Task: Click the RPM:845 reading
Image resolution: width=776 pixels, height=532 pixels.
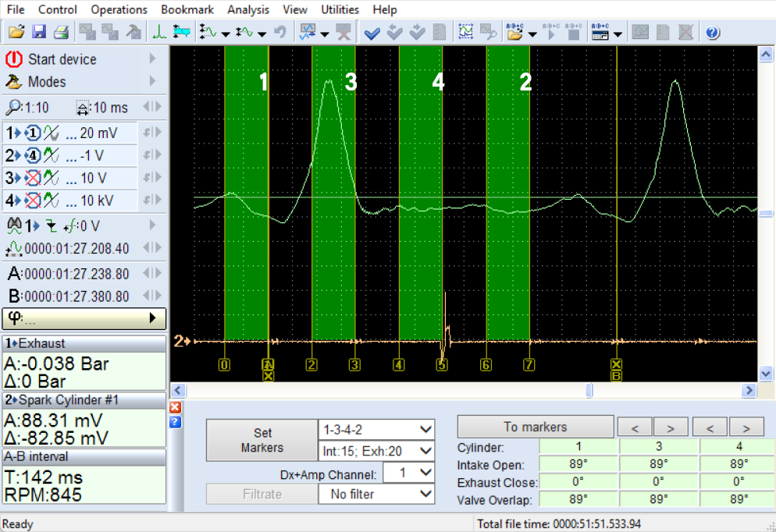Action: tap(43, 495)
